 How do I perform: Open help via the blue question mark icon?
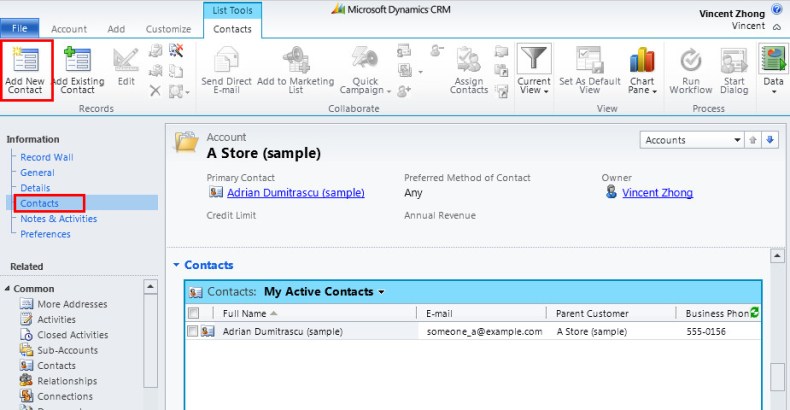(777, 10)
